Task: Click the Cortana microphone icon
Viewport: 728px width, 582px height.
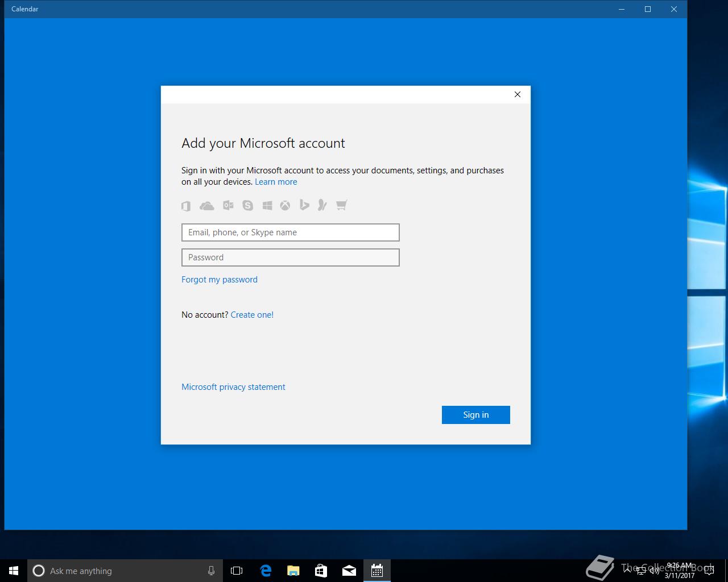Action: coord(211,571)
